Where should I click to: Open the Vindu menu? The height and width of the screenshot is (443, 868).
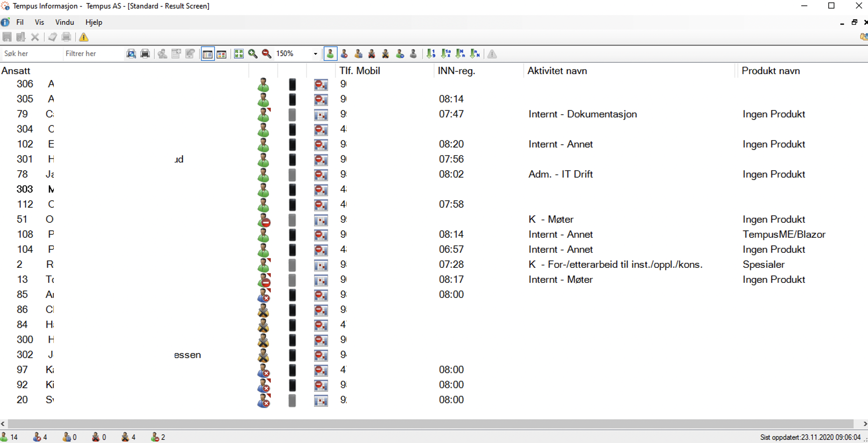[x=64, y=22]
